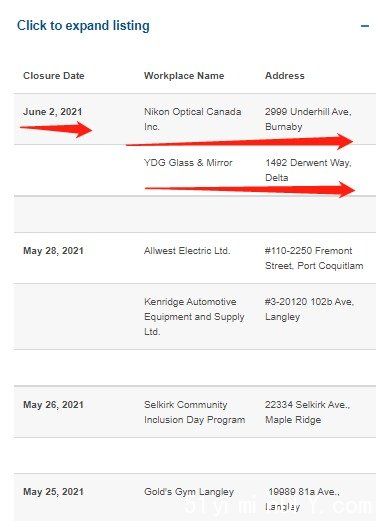This screenshot has width=376, height=521.
Task: Select the Workplace Name column header
Action: [x=184, y=76]
